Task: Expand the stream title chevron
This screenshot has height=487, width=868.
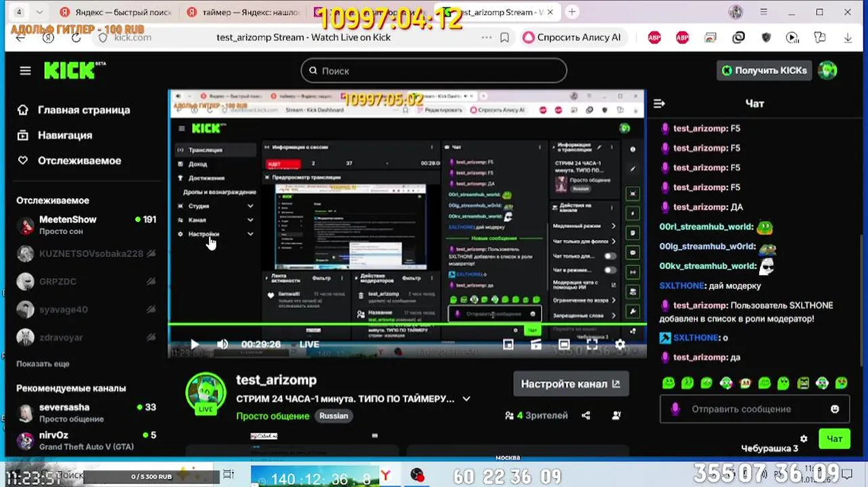Action: 466,399
